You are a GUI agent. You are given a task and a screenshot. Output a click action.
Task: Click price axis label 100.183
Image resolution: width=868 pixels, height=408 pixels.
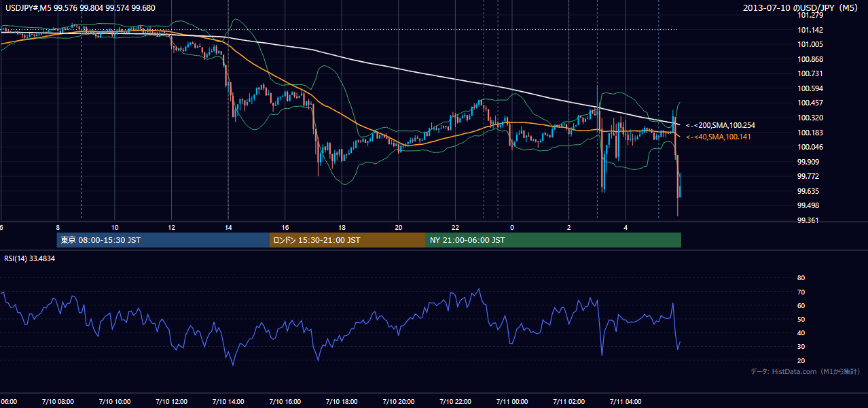click(x=811, y=133)
